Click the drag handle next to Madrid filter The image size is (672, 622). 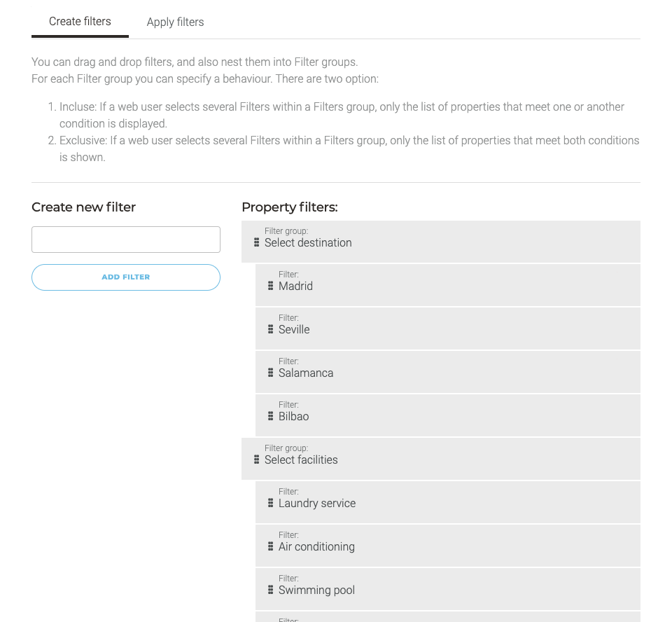(271, 285)
